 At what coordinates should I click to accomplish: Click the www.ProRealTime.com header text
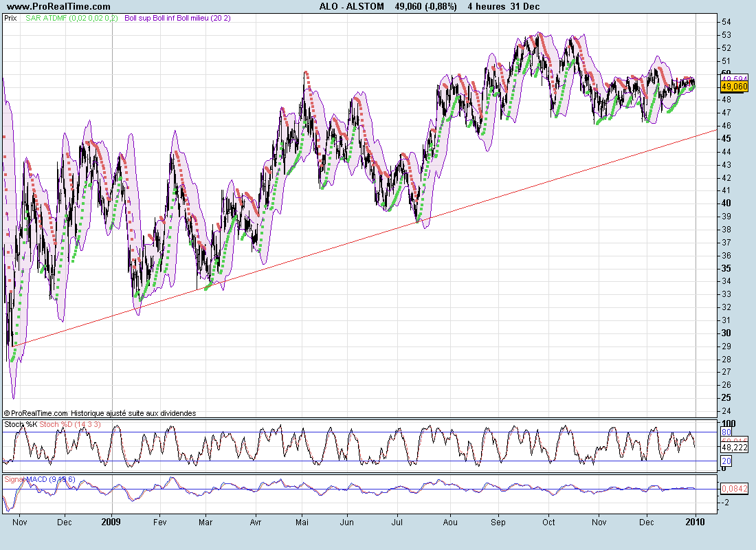coord(59,7)
